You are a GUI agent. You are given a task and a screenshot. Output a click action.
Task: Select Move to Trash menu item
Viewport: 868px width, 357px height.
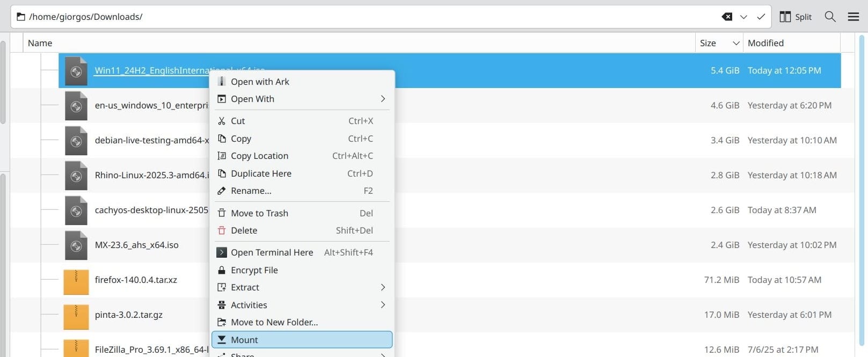tap(259, 213)
